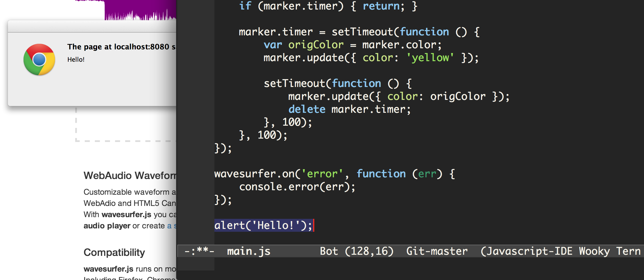Click the 'yellow' string literal in code
Viewport: 644px width, 280px height.
[x=430, y=58]
